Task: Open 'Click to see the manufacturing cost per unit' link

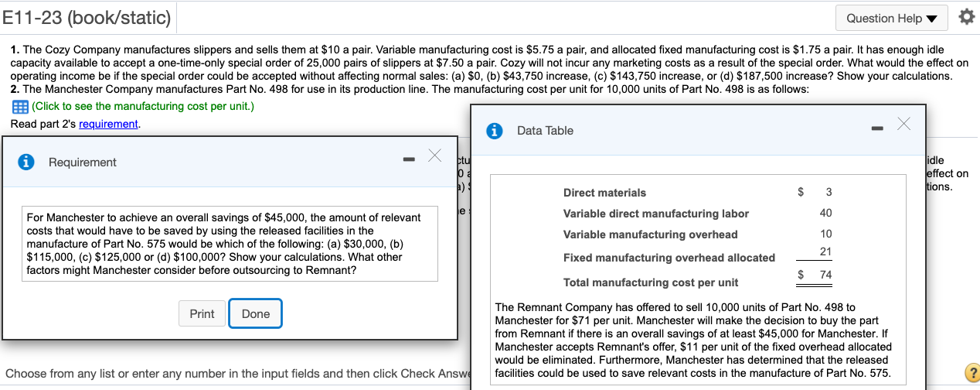Action: (142, 107)
